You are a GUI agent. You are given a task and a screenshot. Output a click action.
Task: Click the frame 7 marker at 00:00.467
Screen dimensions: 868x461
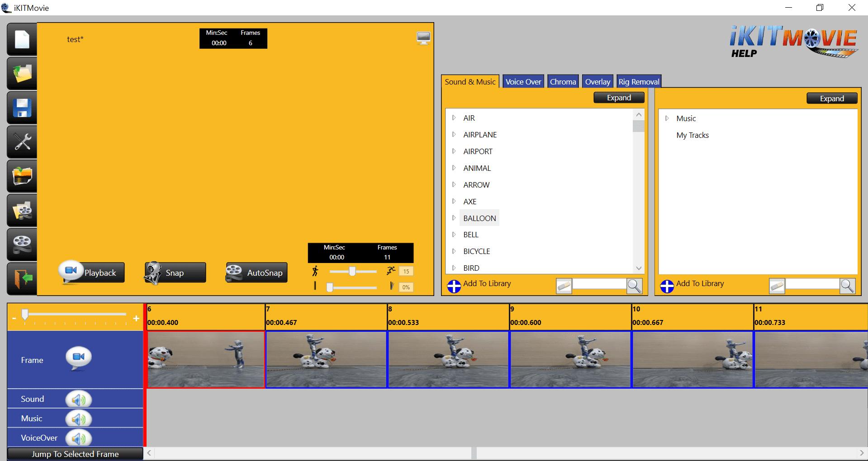point(326,317)
